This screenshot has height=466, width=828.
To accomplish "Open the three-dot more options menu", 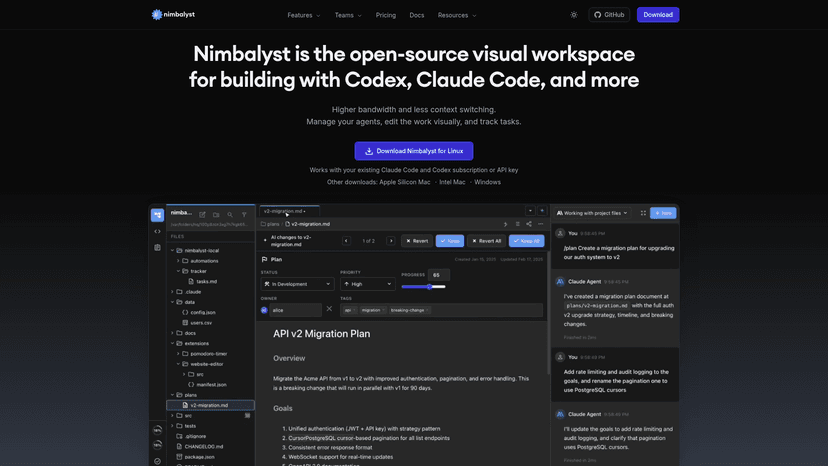I will point(540,224).
